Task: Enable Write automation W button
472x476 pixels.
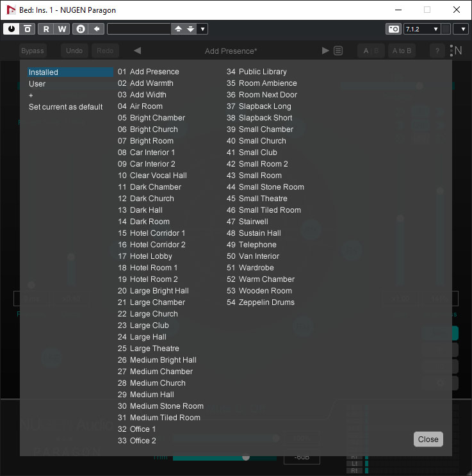Action: pos(62,29)
